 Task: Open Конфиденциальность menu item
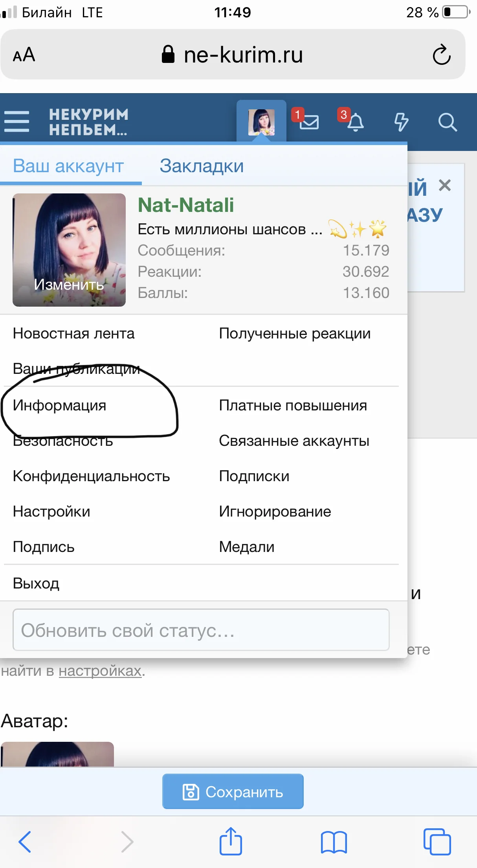tap(91, 476)
